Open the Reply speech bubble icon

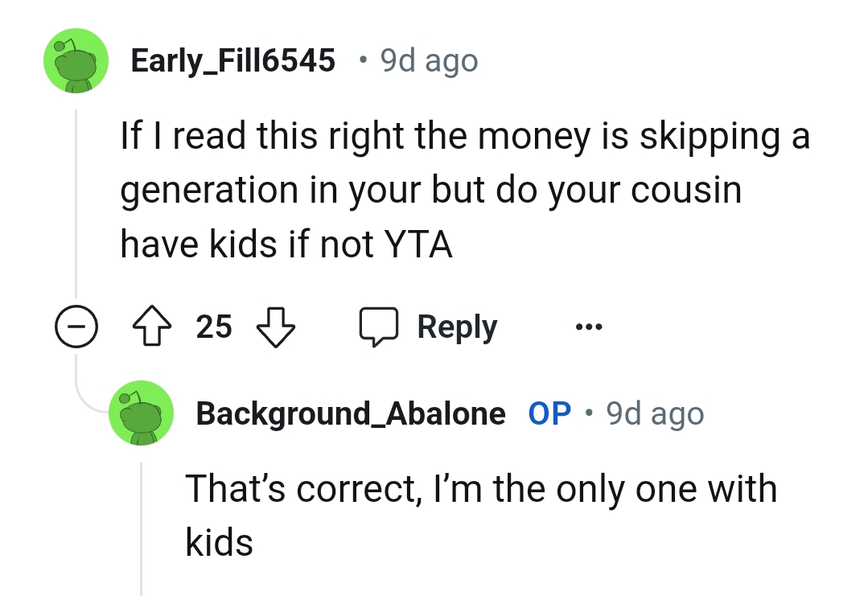(380, 326)
